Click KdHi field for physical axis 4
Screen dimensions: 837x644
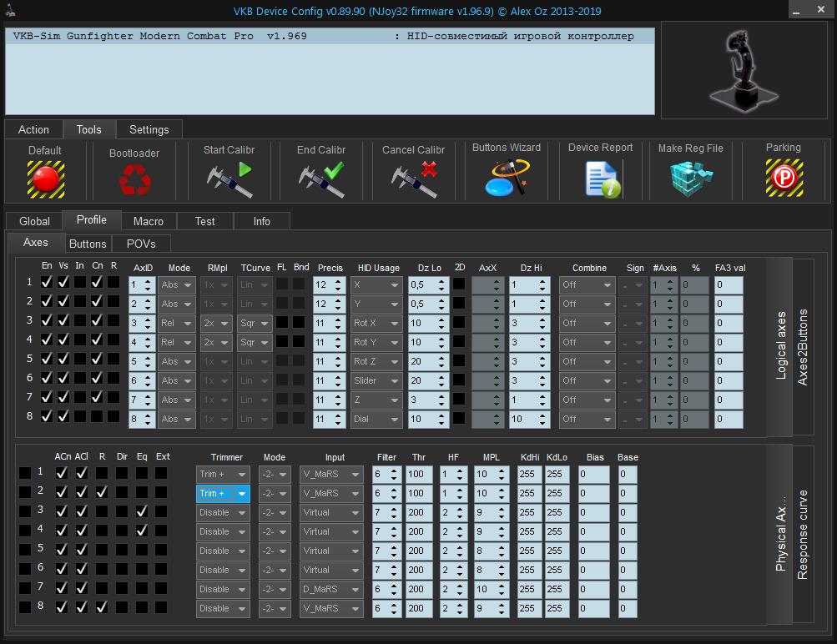530,532
